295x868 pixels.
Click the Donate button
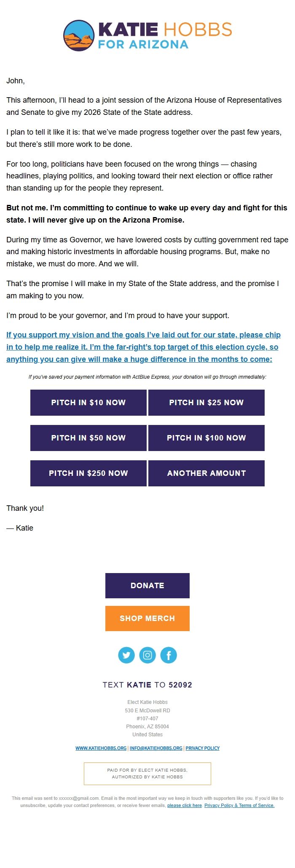coord(147,585)
